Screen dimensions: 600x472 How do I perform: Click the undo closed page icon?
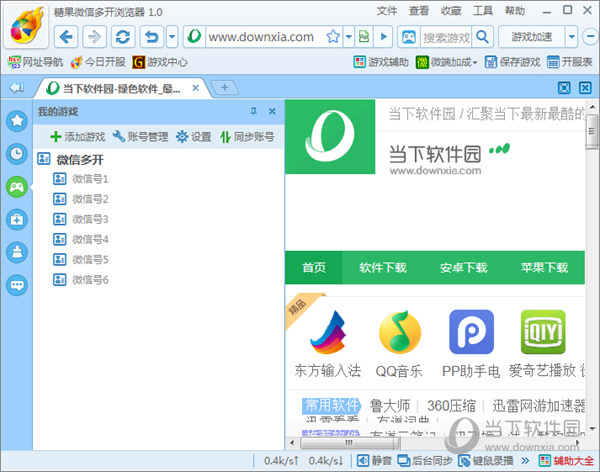tap(152, 37)
